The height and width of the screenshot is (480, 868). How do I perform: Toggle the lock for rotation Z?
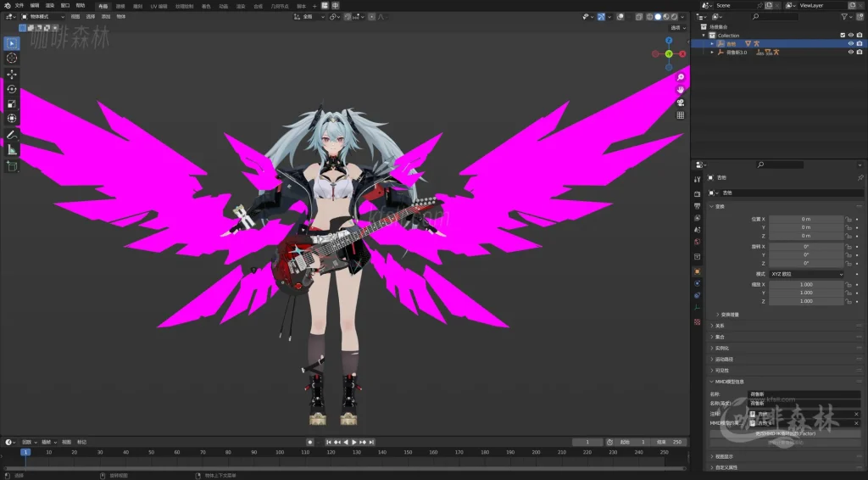tap(848, 263)
